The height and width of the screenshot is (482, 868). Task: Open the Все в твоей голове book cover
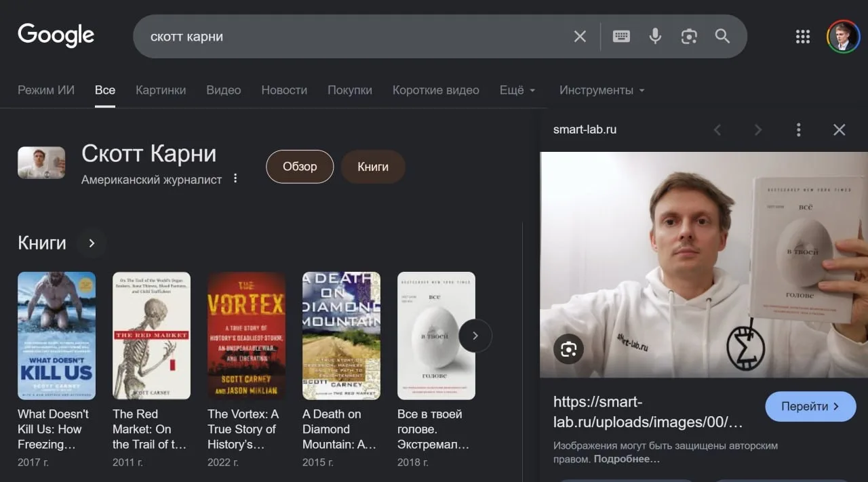[436, 336]
